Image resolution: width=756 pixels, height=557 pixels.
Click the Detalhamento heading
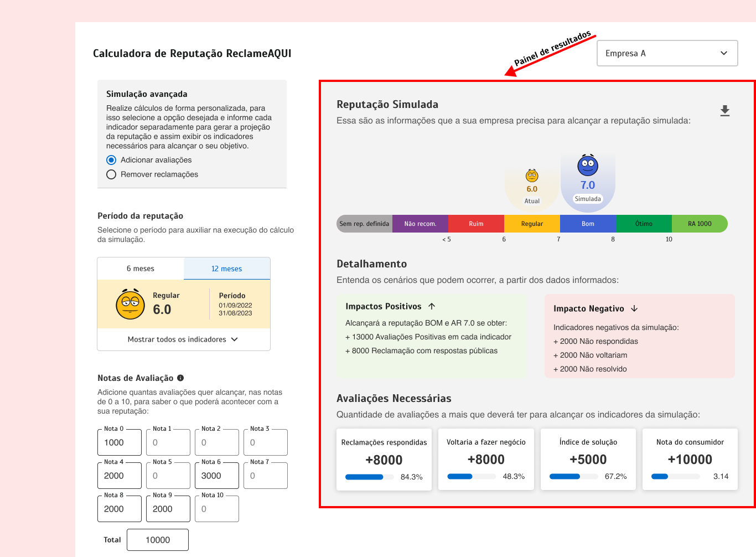click(372, 264)
